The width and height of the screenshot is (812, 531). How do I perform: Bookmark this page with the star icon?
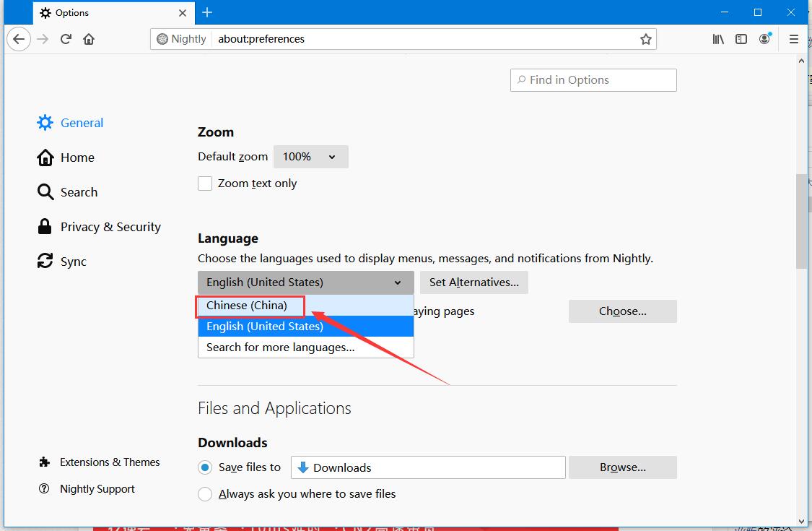click(x=645, y=39)
